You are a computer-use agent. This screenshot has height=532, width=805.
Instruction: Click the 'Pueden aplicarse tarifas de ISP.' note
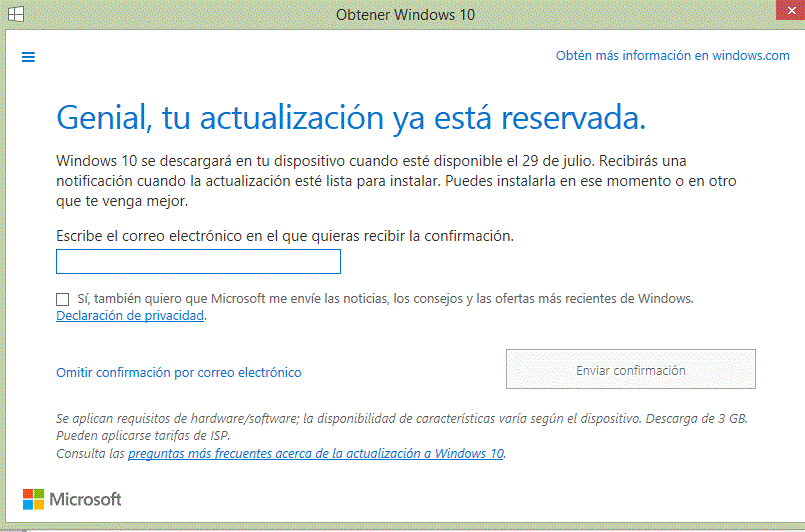(x=143, y=435)
